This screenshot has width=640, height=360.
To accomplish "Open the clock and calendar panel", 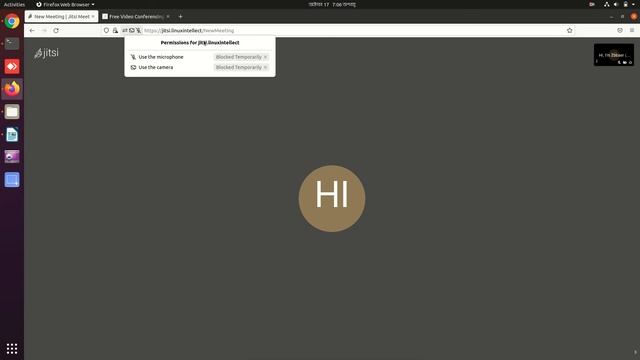I will click(332, 4).
